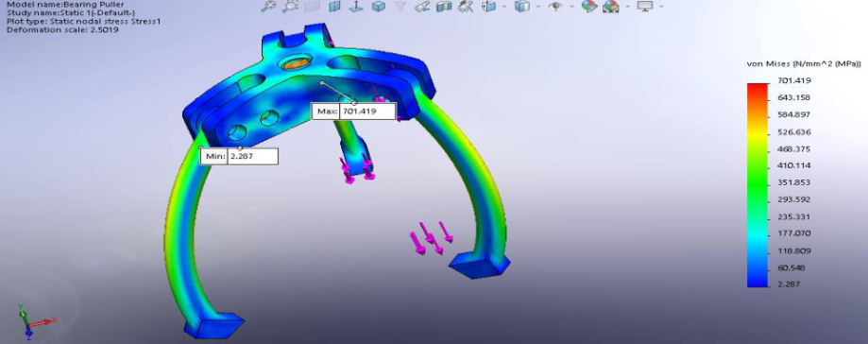Click the pencil-like icon right of funnel
The image size is (868, 344).
tap(422, 7)
